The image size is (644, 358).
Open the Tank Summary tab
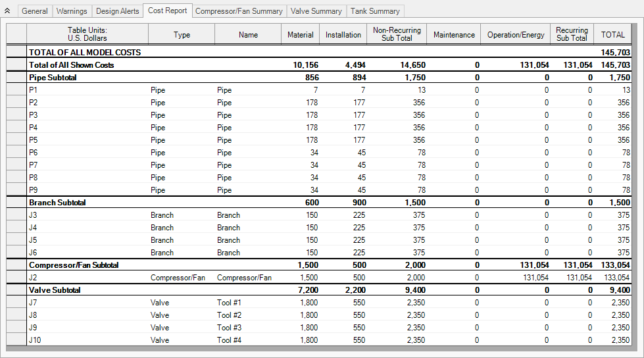click(375, 11)
